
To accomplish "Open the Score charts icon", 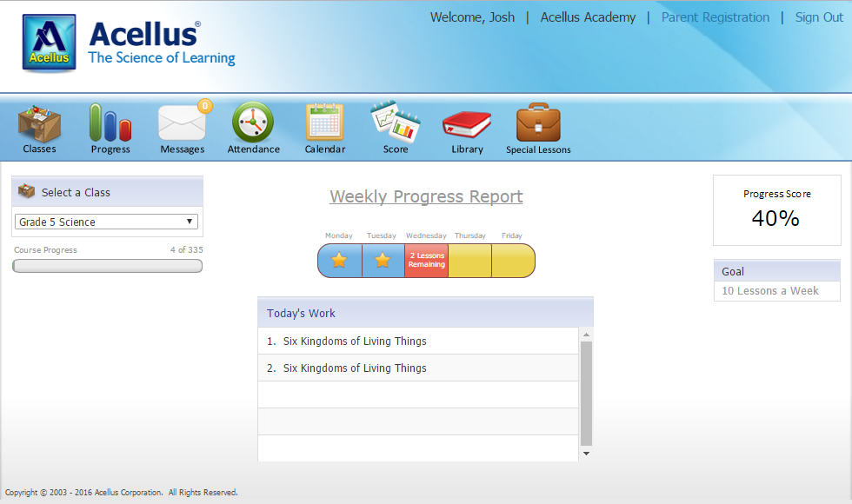I will click(x=396, y=124).
